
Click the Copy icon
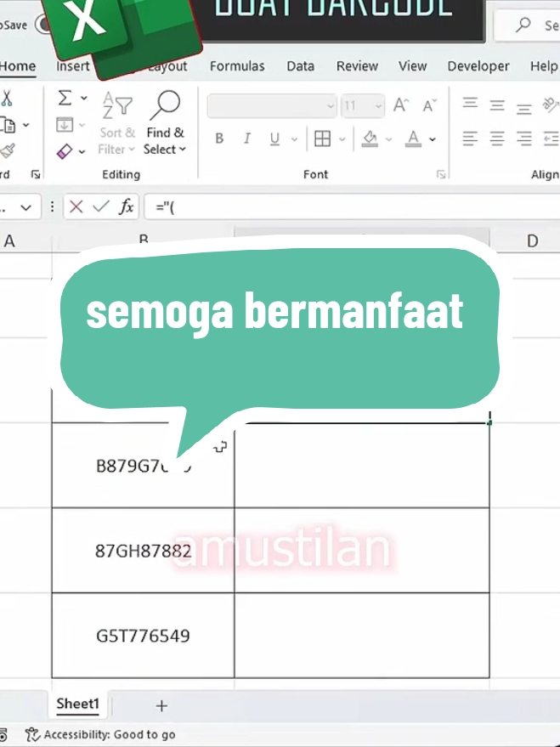8,125
